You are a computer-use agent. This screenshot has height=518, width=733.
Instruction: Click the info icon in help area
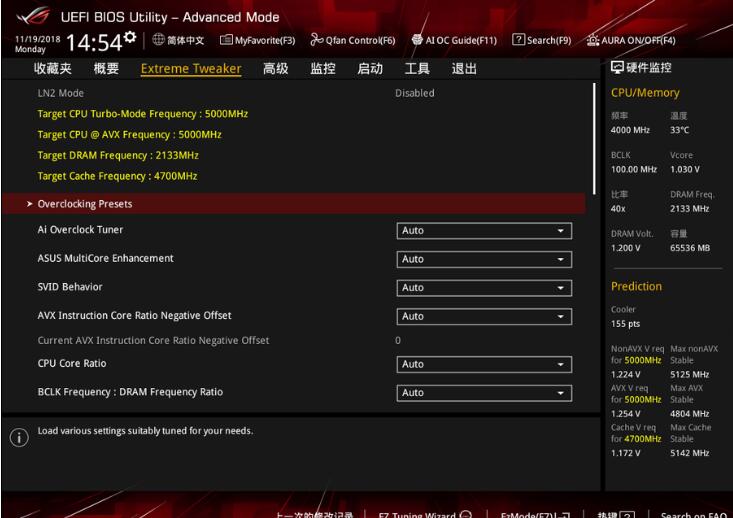[x=19, y=438]
